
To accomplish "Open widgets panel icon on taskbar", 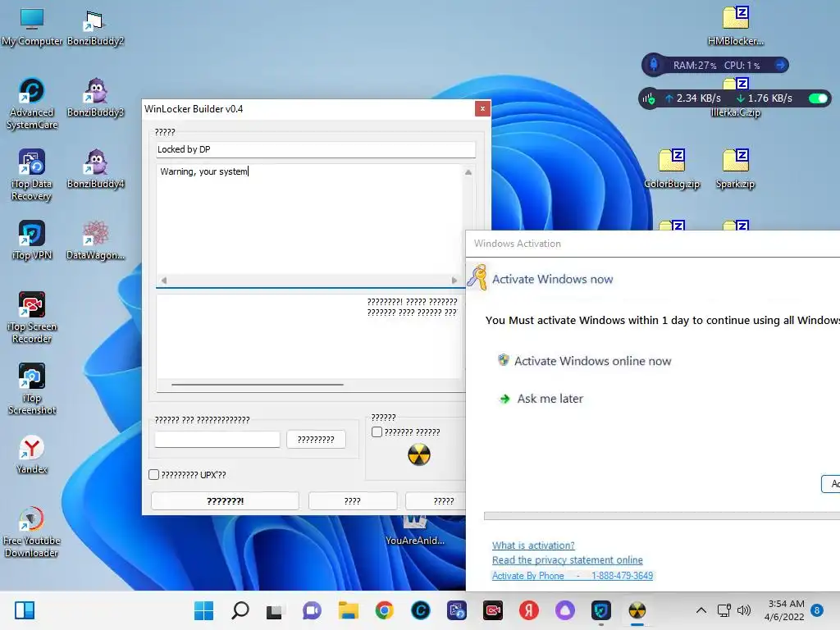I will tap(25, 610).
